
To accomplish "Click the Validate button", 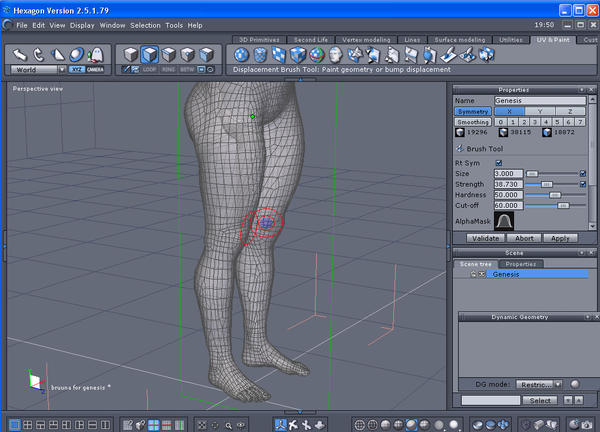I will pyautogui.click(x=485, y=239).
